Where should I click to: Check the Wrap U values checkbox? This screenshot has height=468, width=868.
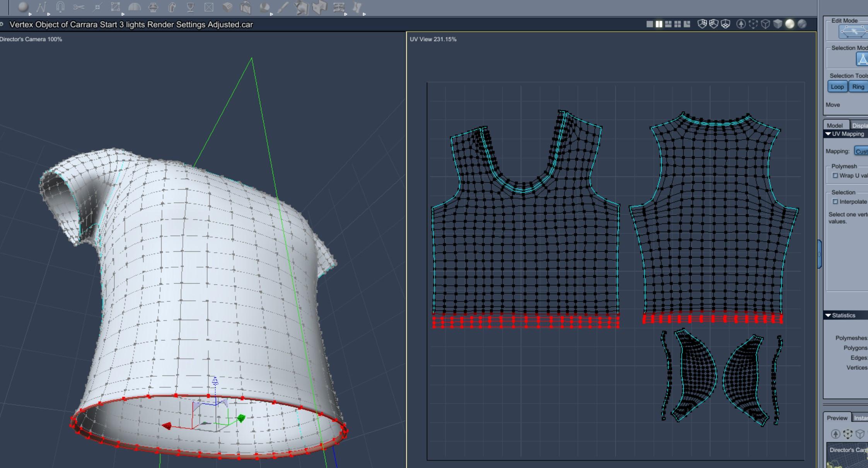(835, 176)
